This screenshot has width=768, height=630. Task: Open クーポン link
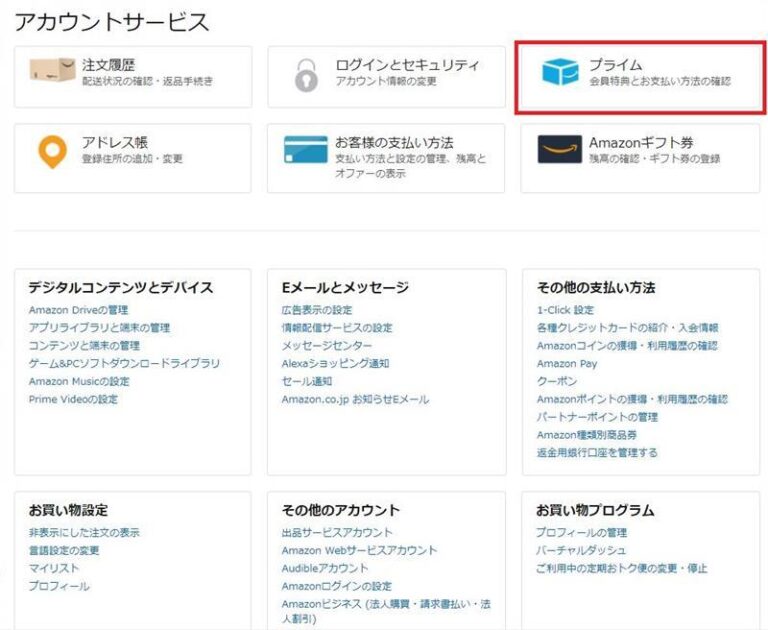point(557,381)
